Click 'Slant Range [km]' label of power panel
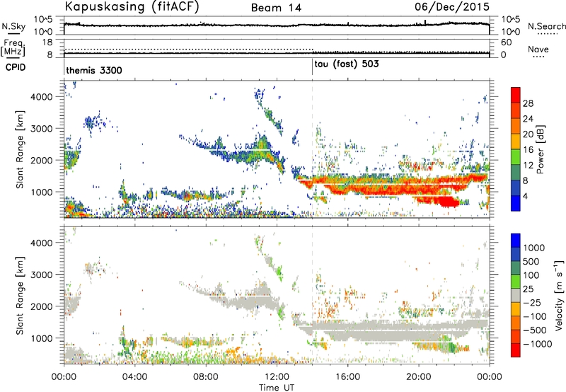This screenshot has height=392, width=566. pos(20,149)
